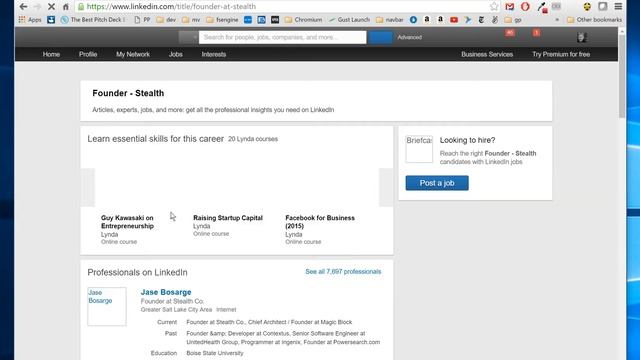Image resolution: width=640 pixels, height=360 pixels.
Task: Open the YouTube bookmark icon
Action: click(454, 20)
